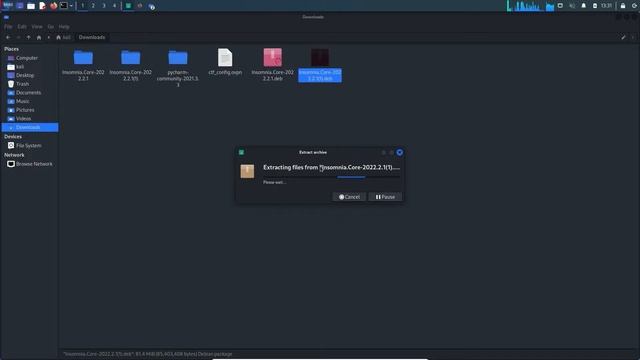Viewport: 640px width, 360px height.
Task: Open the Kali applications menu
Action: click(7, 6)
